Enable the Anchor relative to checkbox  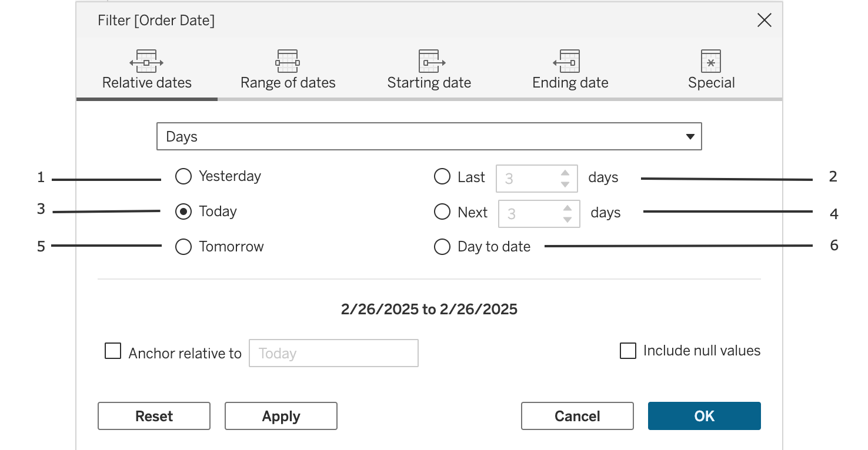click(x=113, y=351)
